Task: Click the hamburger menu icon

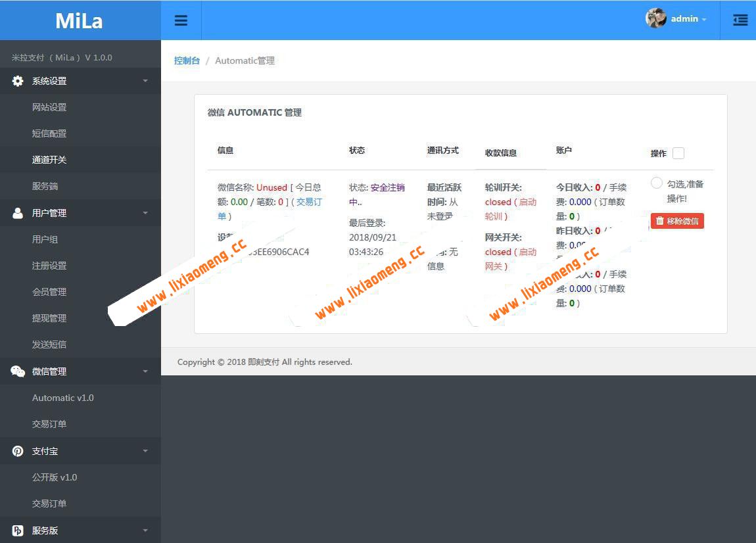Action: pyautogui.click(x=181, y=20)
